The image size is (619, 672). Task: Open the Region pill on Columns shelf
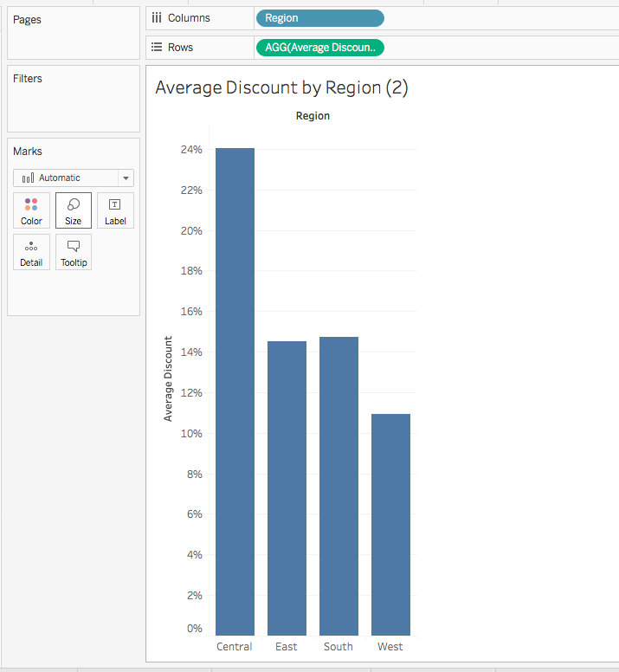[319, 18]
